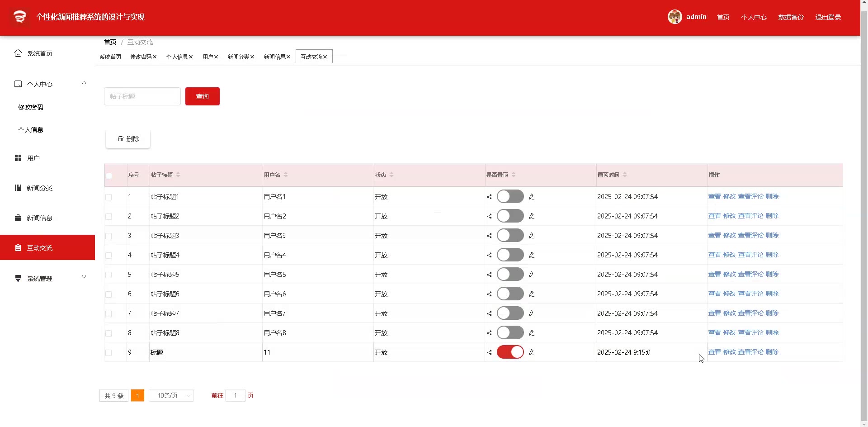
Task: Click the site logo in header
Action: 19,17
